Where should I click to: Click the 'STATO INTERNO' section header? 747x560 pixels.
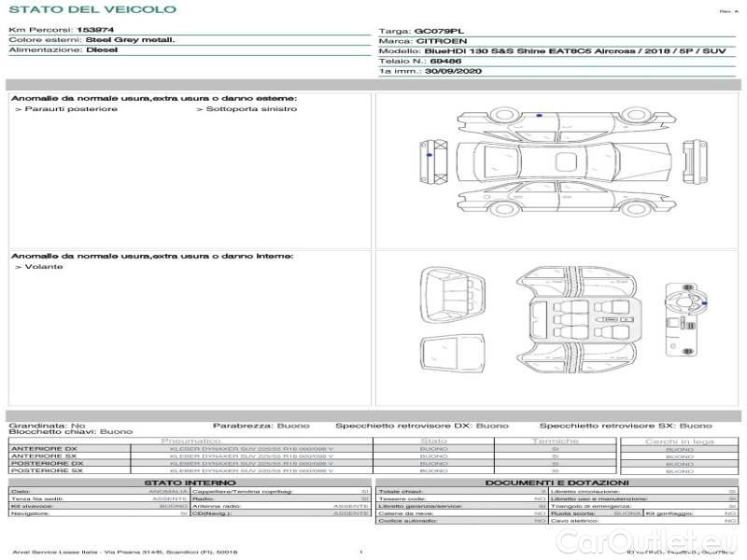pos(190,483)
